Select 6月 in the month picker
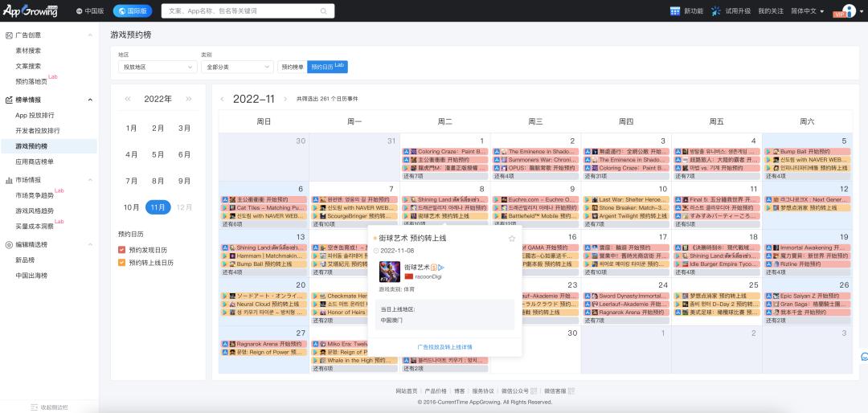Screen dimensions: 868x413 (x=184, y=154)
